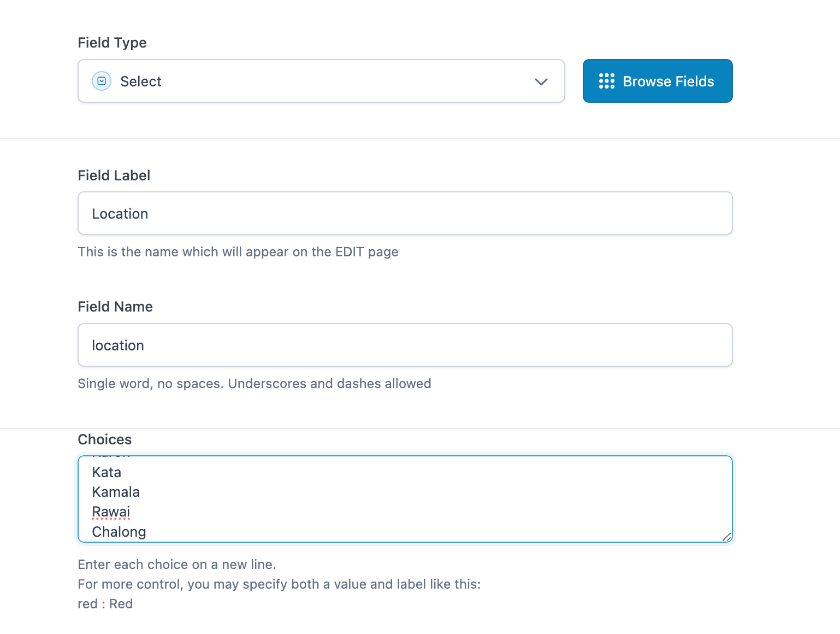Click the grid dots icon on Browse Fields
840x634 pixels.
point(607,81)
